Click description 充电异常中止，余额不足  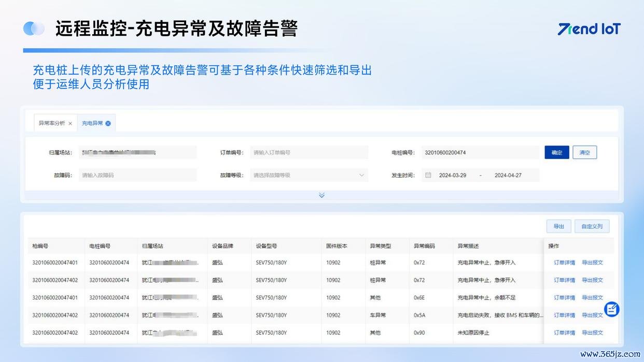pyautogui.click(x=486, y=298)
